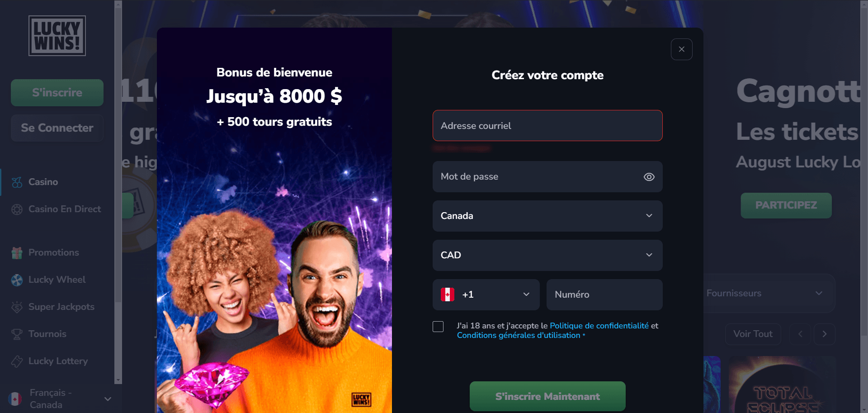Click the Super Jackpots diamond icon
Viewport: 868px width, 413px height.
pyautogui.click(x=17, y=307)
